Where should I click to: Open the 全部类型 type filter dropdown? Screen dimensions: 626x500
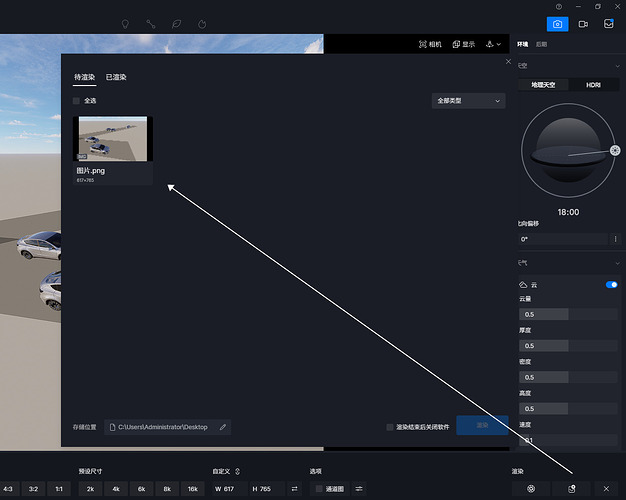[x=469, y=101]
